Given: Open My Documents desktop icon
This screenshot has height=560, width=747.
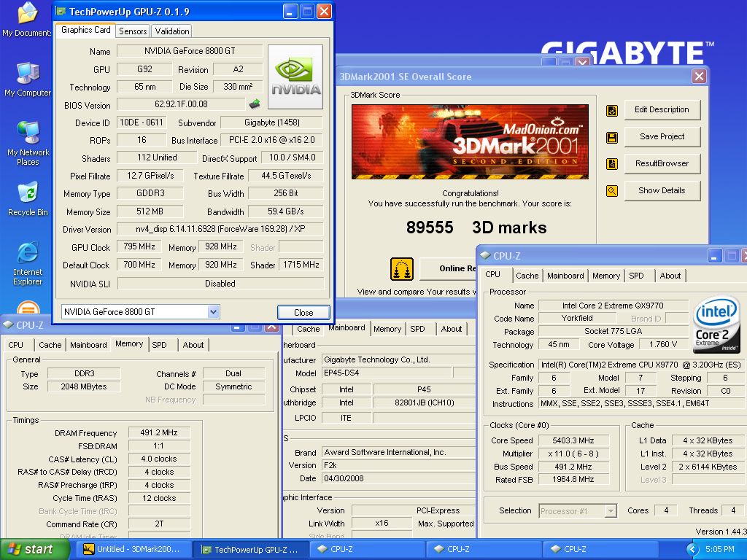Looking at the screenshot, I should (27, 19).
